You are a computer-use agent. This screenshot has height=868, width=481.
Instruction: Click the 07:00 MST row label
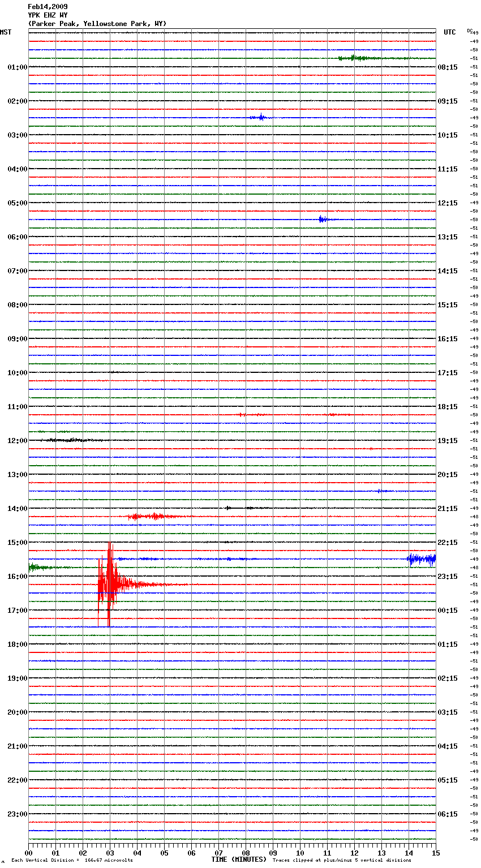tap(17, 271)
